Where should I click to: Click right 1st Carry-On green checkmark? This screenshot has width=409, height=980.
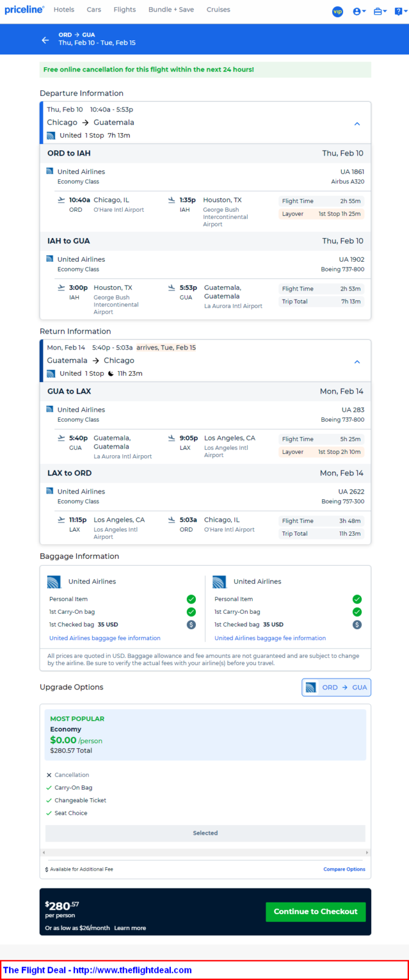click(x=357, y=611)
